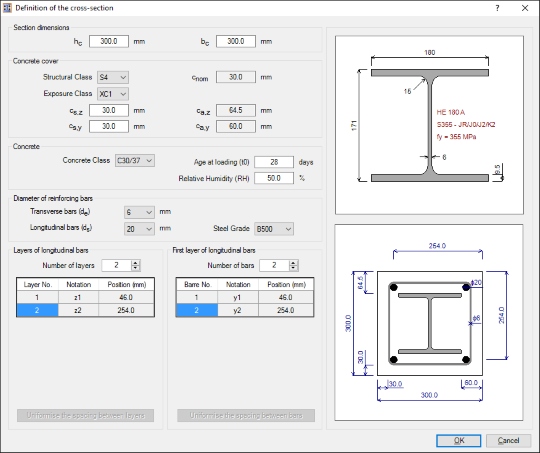Click Notation header in bars table

point(238,285)
